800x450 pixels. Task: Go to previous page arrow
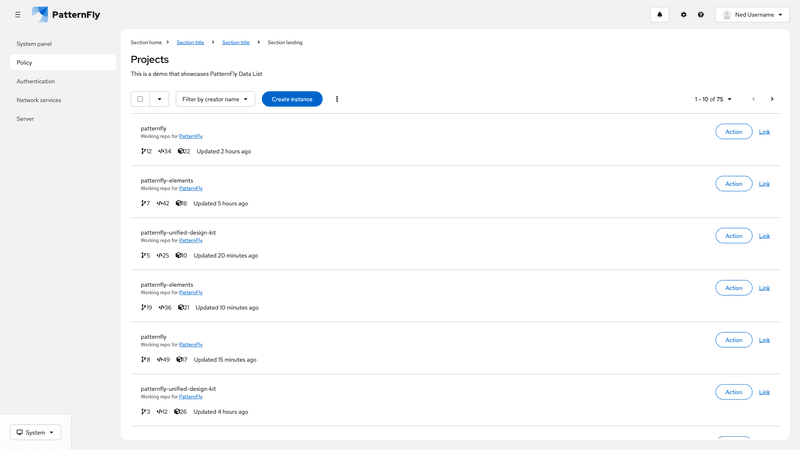click(x=754, y=99)
